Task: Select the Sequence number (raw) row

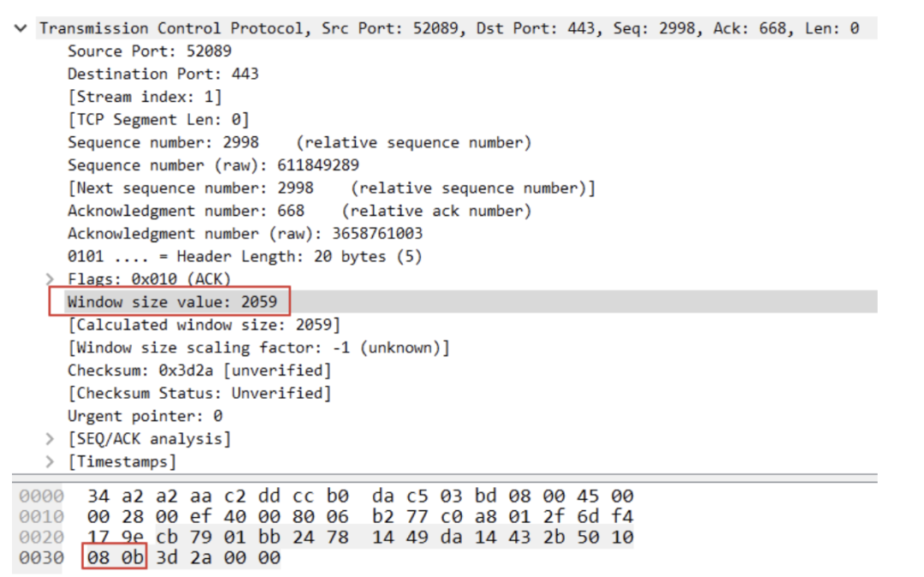Action: [x=213, y=165]
